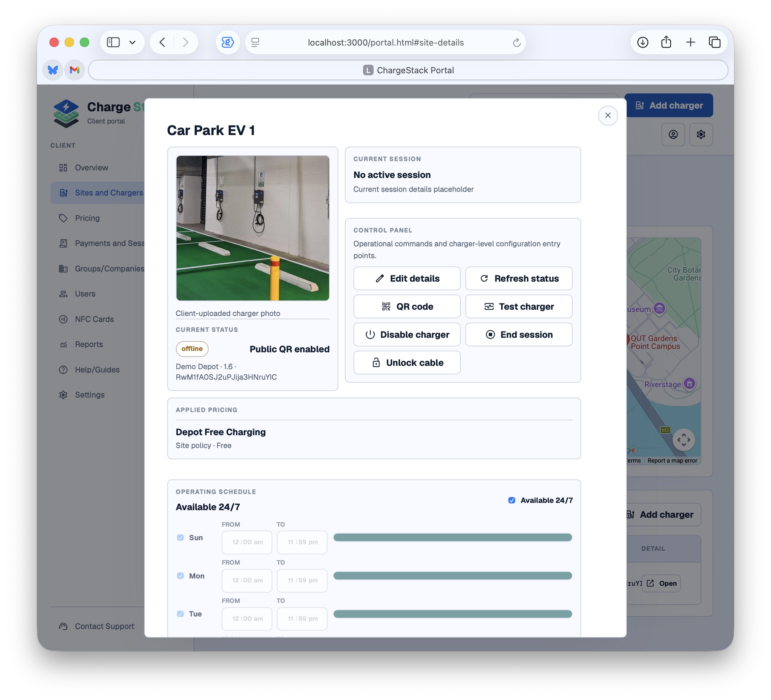This screenshot has width=771, height=700.
Task: Open the QR code panel
Action: pos(407,306)
